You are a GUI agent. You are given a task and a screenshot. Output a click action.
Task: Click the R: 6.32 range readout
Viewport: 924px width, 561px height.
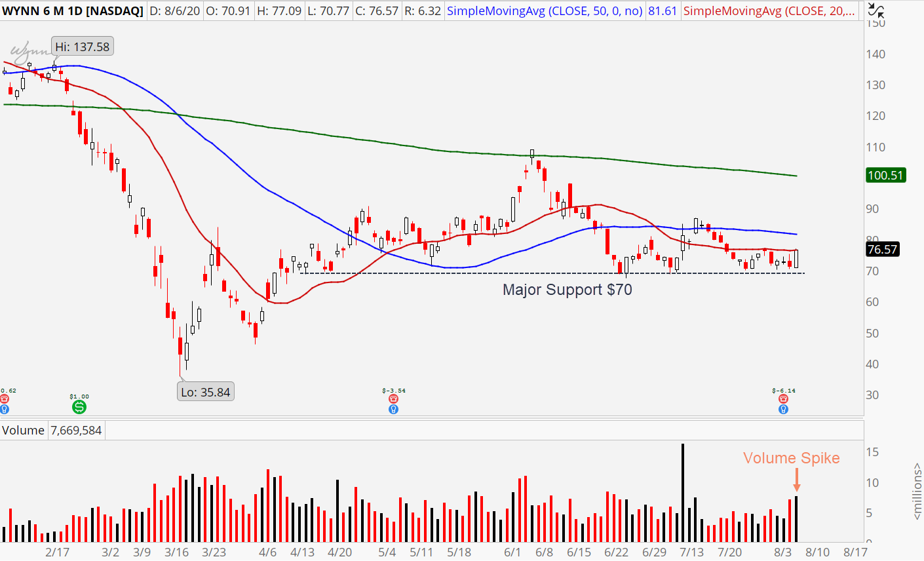point(422,11)
